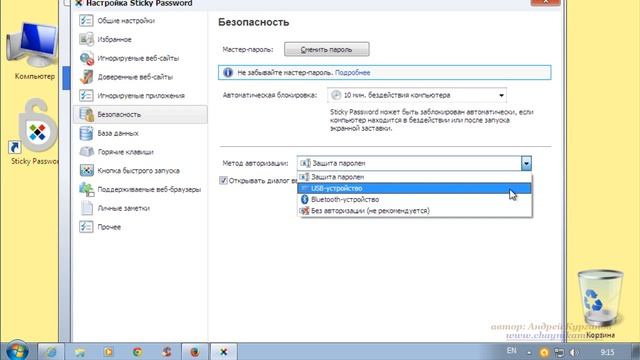
Task: Click the Sticky Password taskbar button
Action: pos(223,352)
